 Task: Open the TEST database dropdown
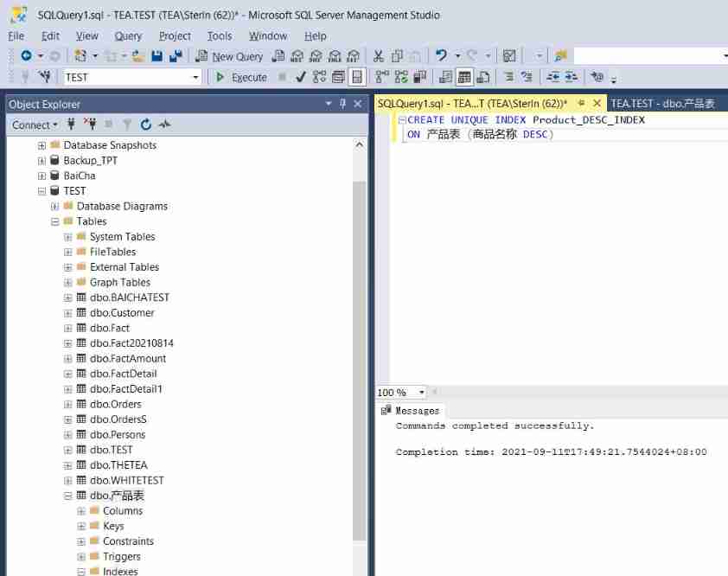196,77
